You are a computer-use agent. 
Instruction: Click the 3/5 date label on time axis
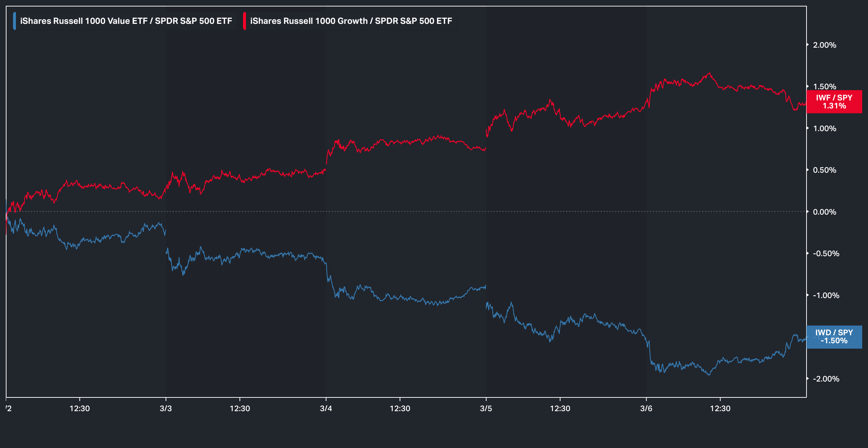(x=486, y=409)
